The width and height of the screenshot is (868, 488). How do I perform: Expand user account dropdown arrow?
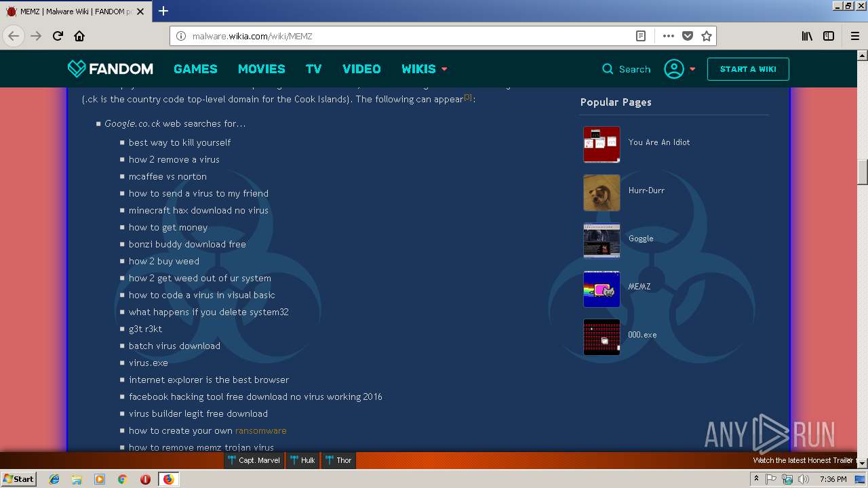(x=692, y=69)
